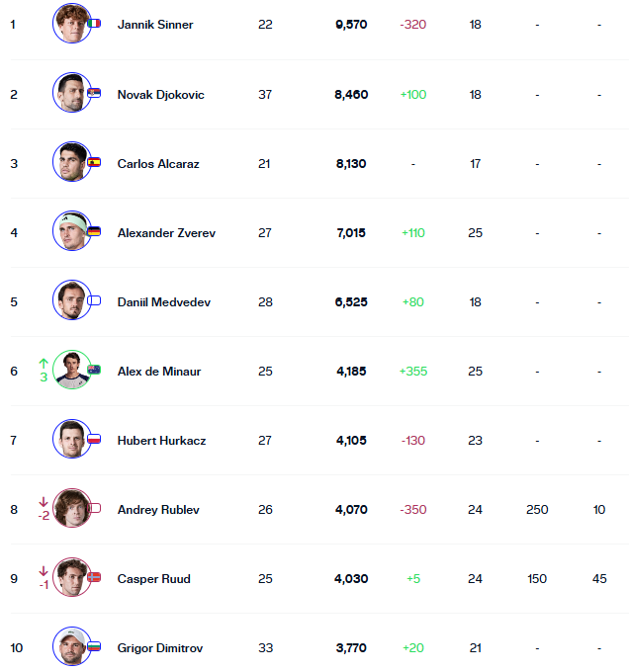Click the Spanish flag icon beside Alcaraz

click(x=94, y=162)
